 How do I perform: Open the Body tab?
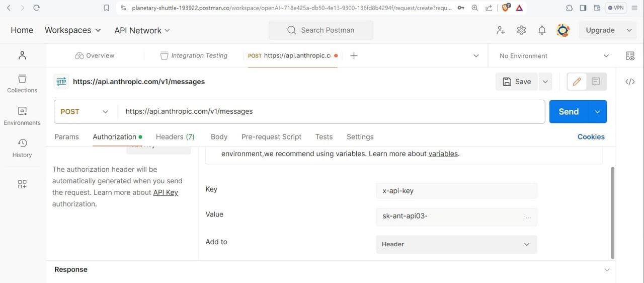point(219,137)
